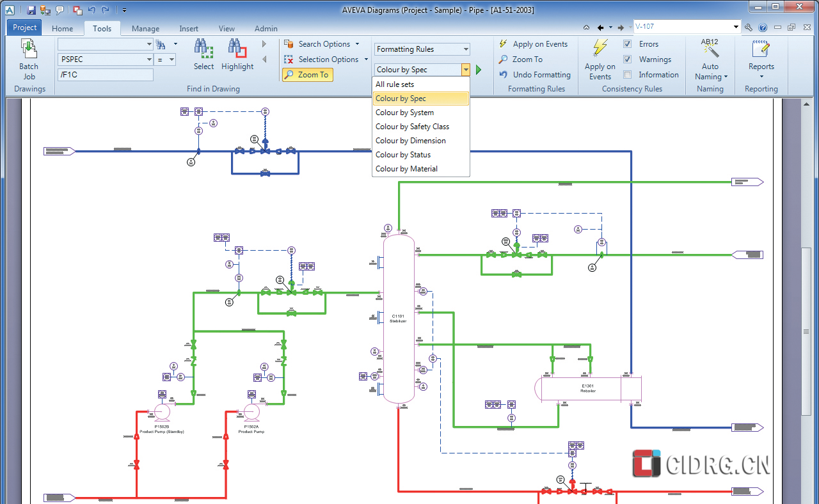Choose Colour by Safety Class option
819x504 pixels.
[x=421, y=127]
